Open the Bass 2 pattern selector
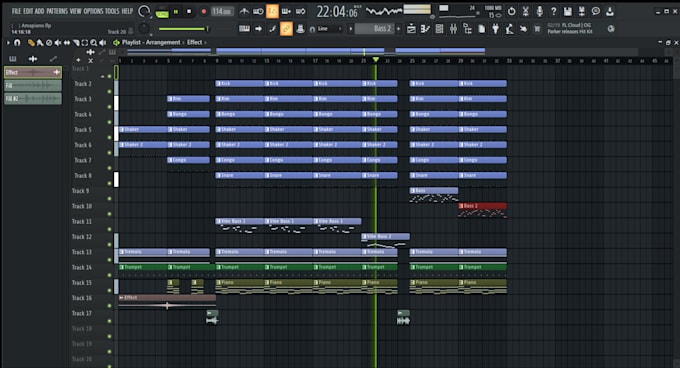Viewport: 680px width, 368px height. point(374,29)
